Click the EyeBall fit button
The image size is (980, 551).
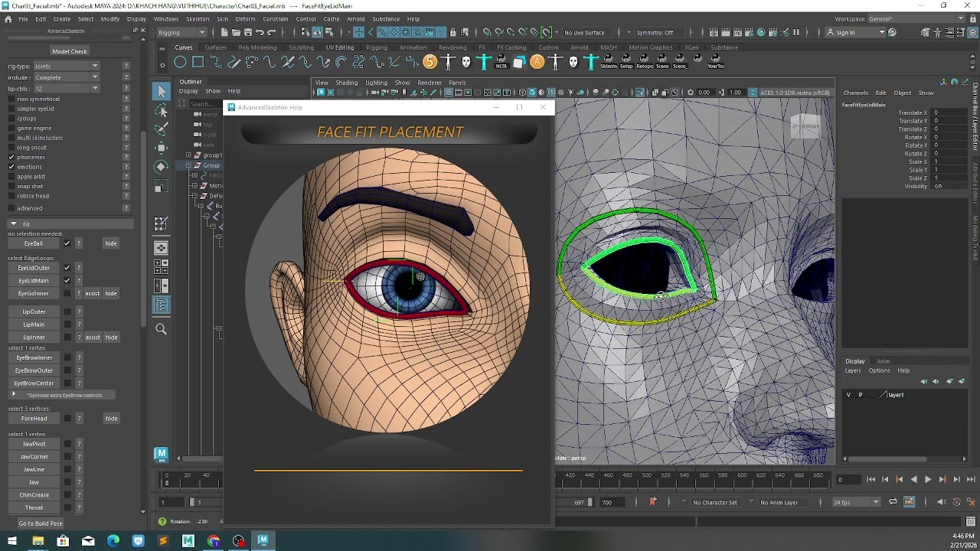33,243
